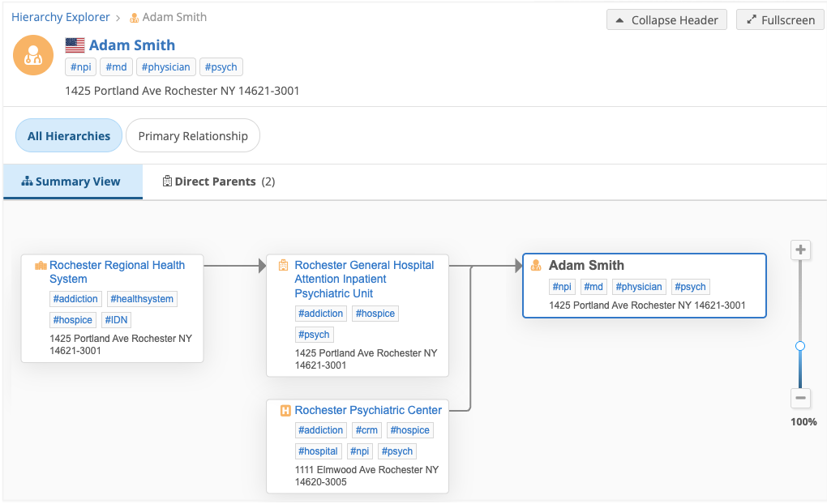Select the All Hierarchies filter
This screenshot has height=504, width=827.
pos(69,136)
